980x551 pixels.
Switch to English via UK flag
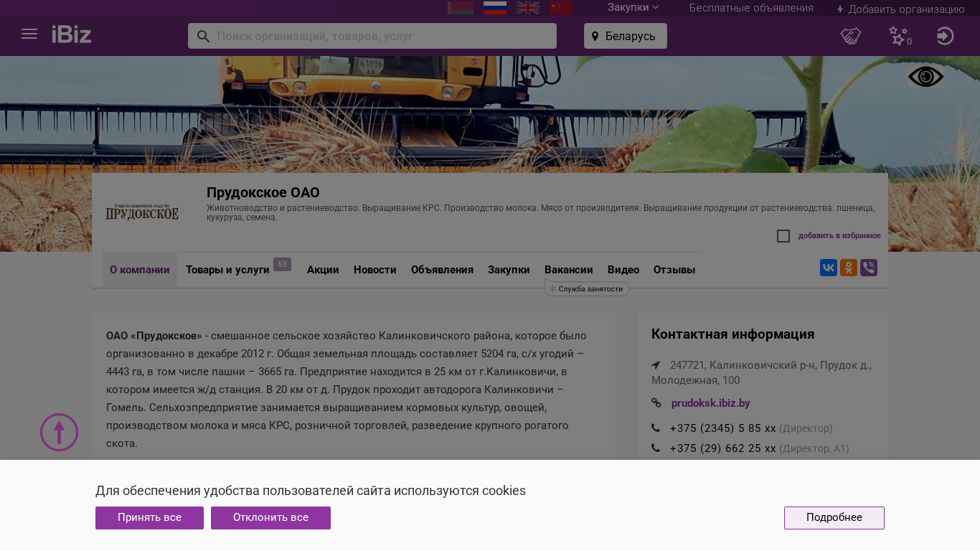pos(528,8)
